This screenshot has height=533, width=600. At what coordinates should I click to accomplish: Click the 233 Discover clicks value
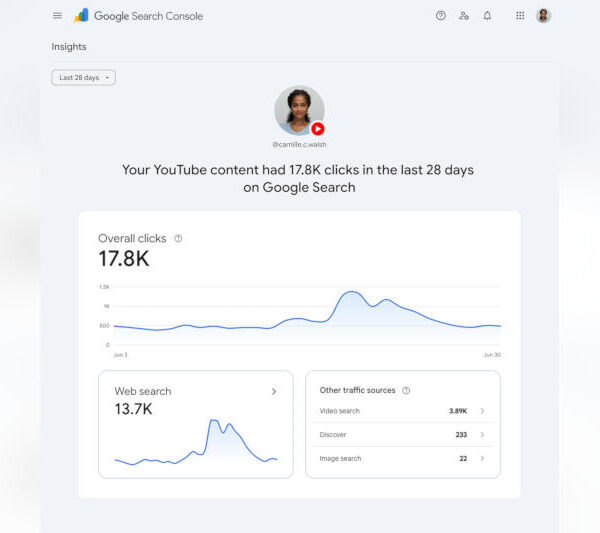461,435
